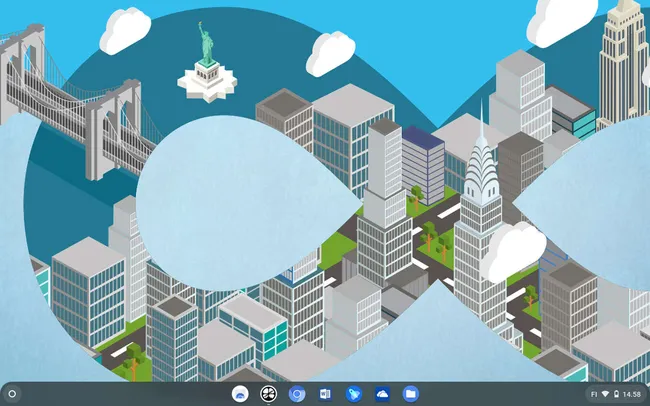
Task: Open the first shelf app with blue dome icon
Action: [240, 394]
